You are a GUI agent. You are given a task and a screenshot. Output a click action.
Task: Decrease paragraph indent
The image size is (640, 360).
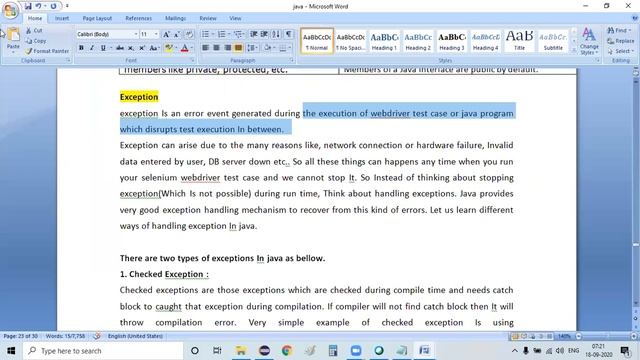(x=253, y=35)
